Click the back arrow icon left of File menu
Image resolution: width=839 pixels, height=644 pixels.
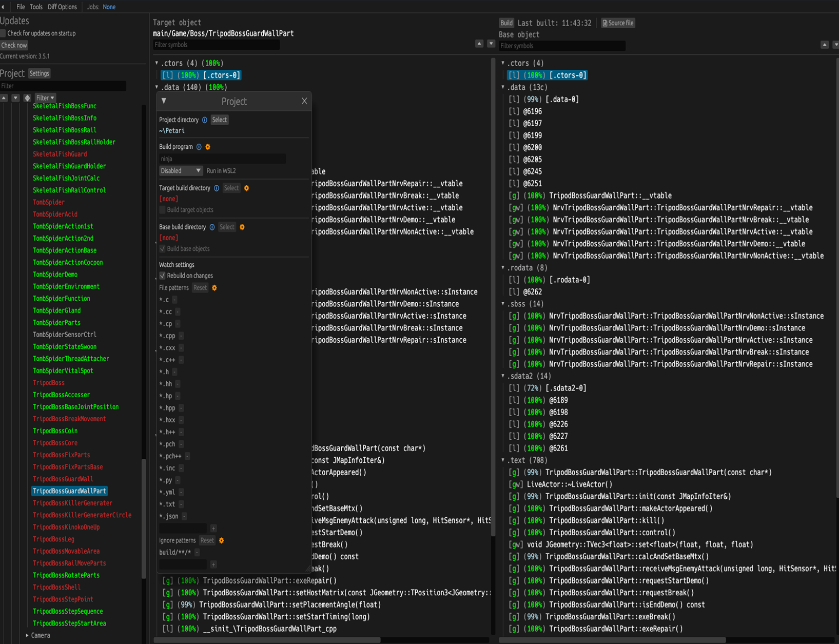4,7
